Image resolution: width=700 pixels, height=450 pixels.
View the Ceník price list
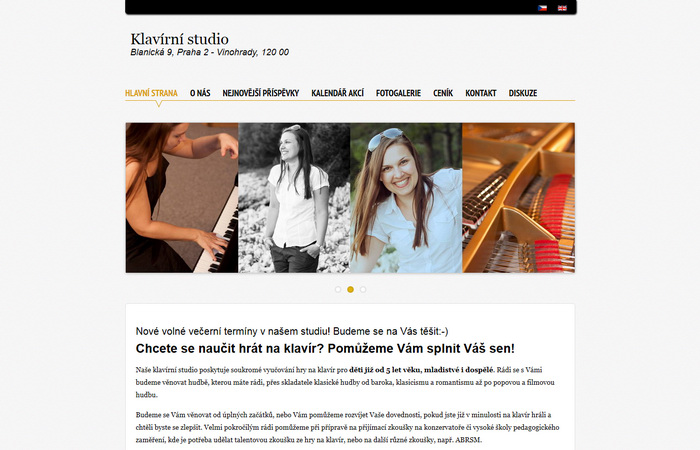(443, 93)
